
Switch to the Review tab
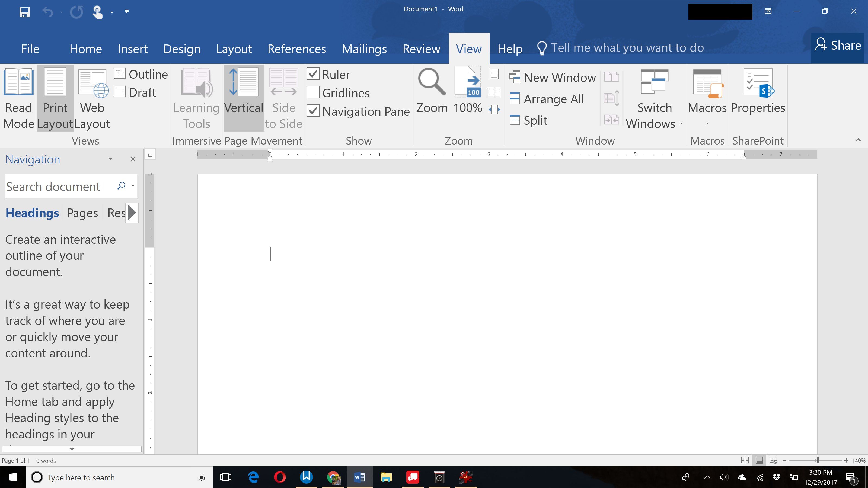[x=421, y=49]
